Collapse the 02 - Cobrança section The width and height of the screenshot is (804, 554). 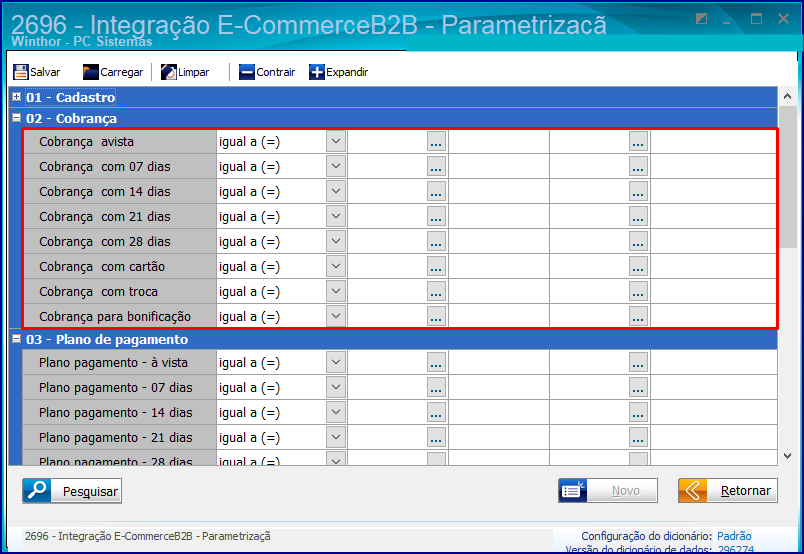point(16,117)
